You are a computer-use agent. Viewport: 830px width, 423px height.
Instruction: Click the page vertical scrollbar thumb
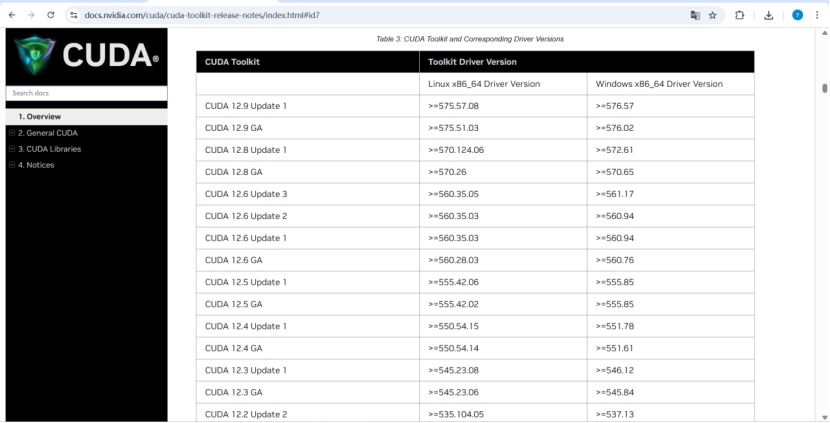pos(824,88)
